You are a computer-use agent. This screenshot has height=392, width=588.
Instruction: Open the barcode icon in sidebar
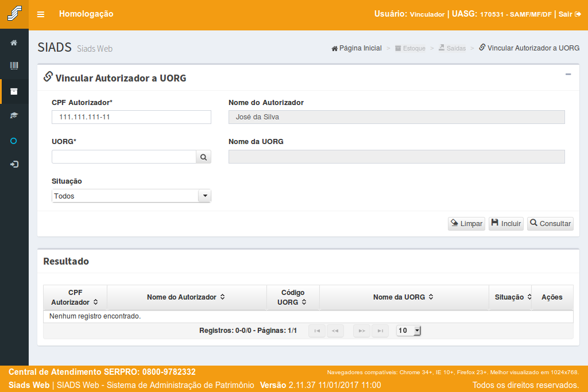tap(14, 66)
